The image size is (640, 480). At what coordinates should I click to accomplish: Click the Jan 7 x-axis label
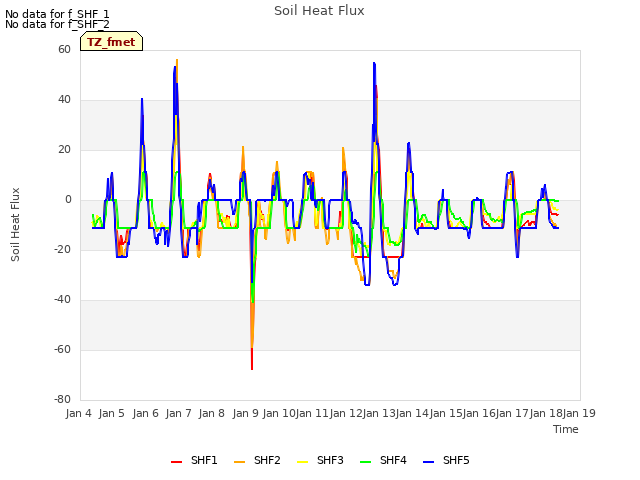coord(178,413)
